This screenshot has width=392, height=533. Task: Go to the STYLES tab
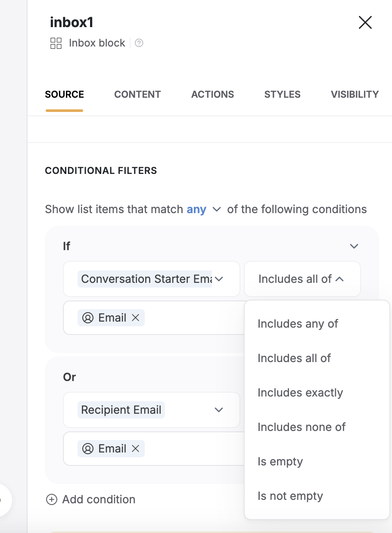283,94
